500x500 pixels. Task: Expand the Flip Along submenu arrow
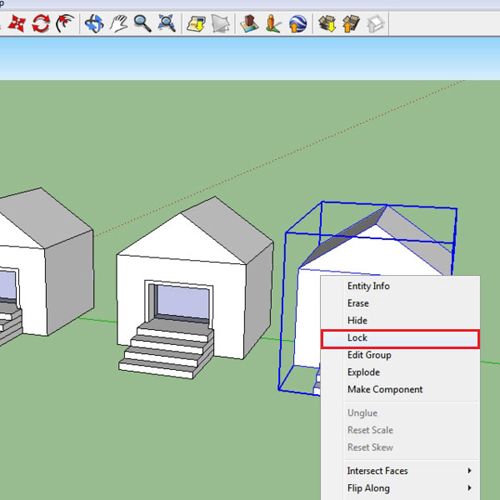469,488
